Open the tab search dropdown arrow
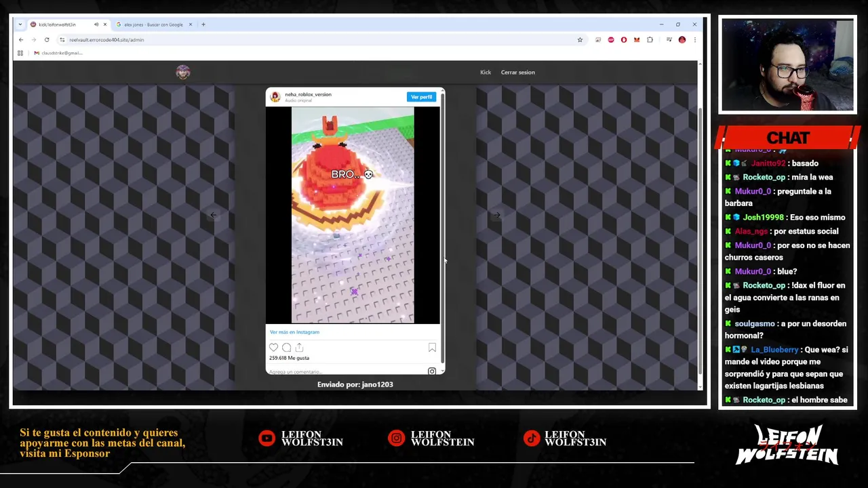 pyautogui.click(x=20, y=24)
